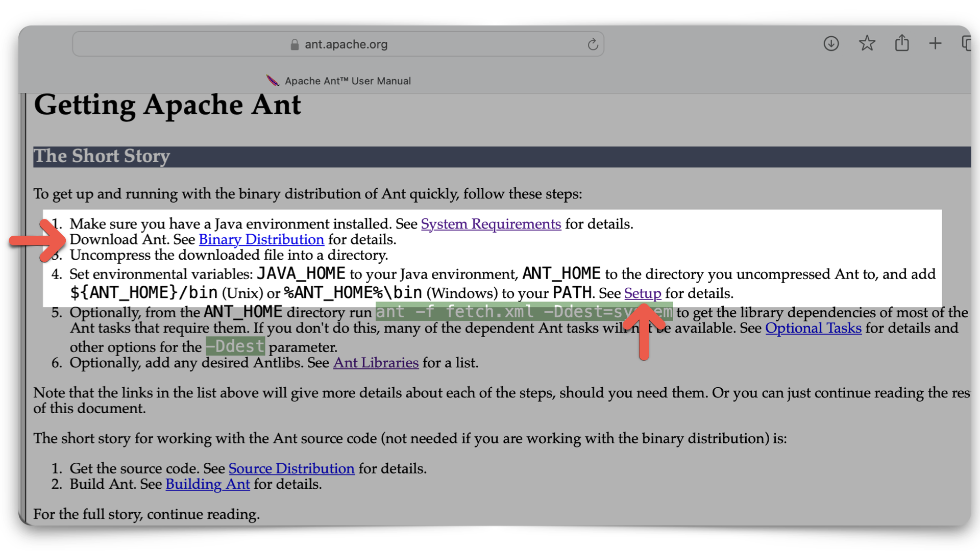Select the highlighted -Ddest parameter text

pos(235,346)
